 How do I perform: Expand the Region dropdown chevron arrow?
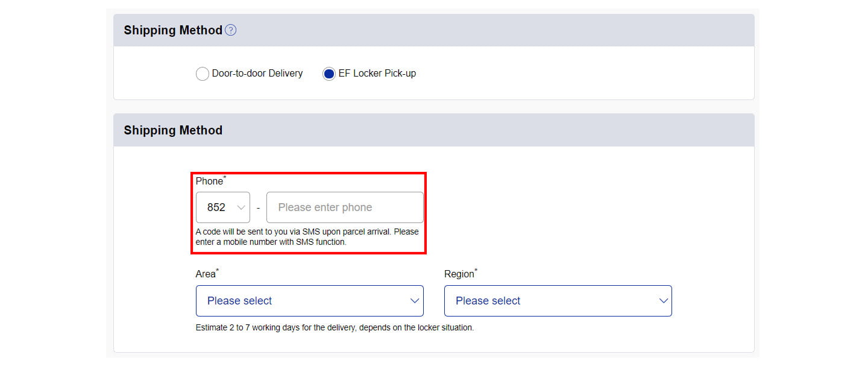664,301
